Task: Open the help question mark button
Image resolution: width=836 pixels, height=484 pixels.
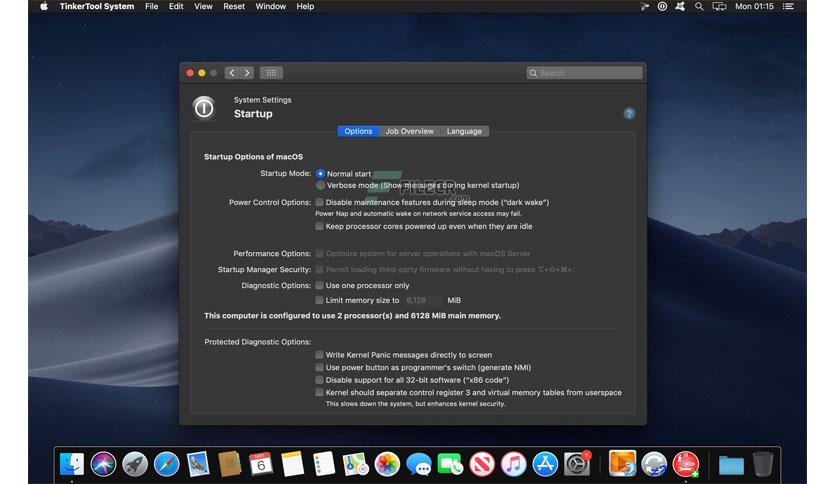Action: coord(629,114)
